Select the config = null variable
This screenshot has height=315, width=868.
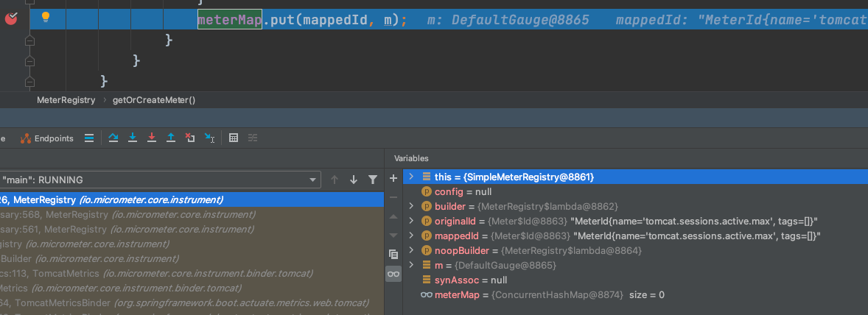(x=635, y=192)
